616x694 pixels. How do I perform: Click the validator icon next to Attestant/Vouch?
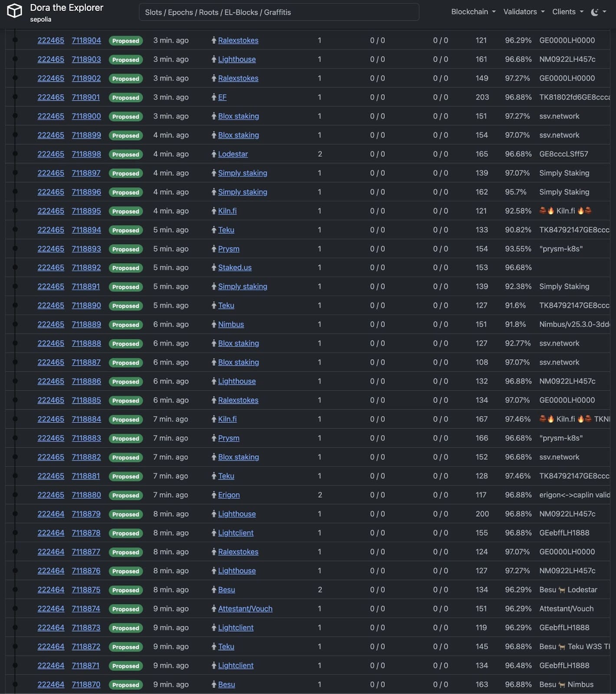click(214, 609)
